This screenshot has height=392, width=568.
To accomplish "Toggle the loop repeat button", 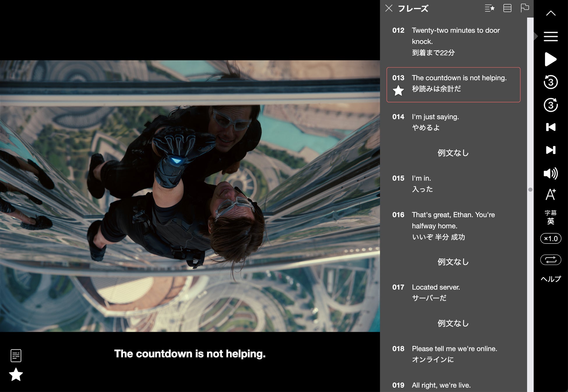I will (x=550, y=259).
